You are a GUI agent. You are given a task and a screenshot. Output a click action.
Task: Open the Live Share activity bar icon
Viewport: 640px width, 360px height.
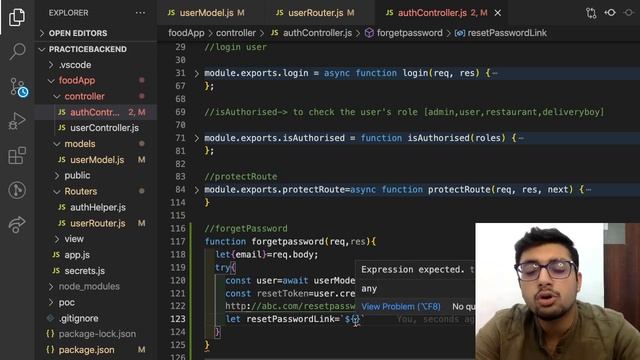click(17, 224)
